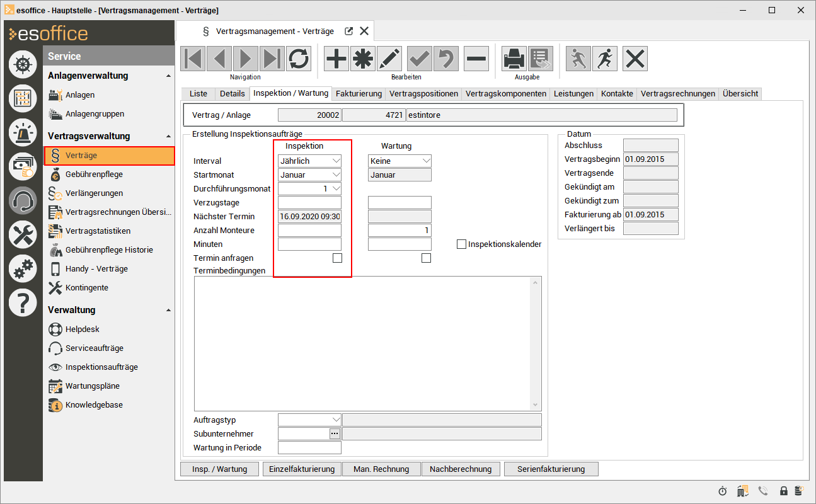The image size is (816, 504).
Task: Switch to the Leistungen tab
Action: [573, 94]
